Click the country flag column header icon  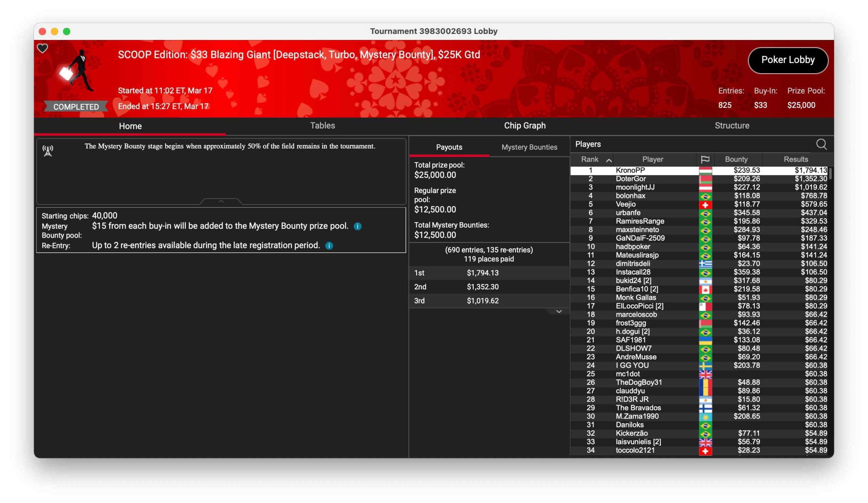(x=705, y=159)
